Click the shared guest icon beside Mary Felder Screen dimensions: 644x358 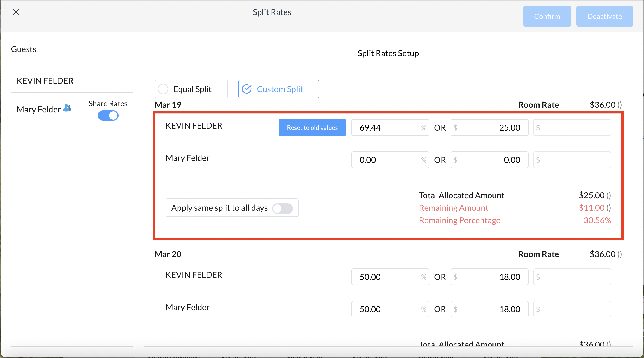pyautogui.click(x=67, y=108)
